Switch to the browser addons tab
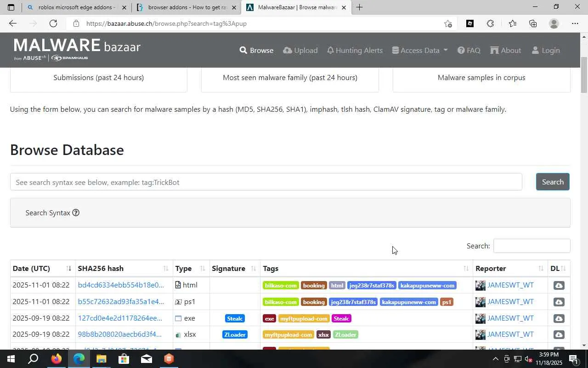588x368 pixels. (x=186, y=7)
